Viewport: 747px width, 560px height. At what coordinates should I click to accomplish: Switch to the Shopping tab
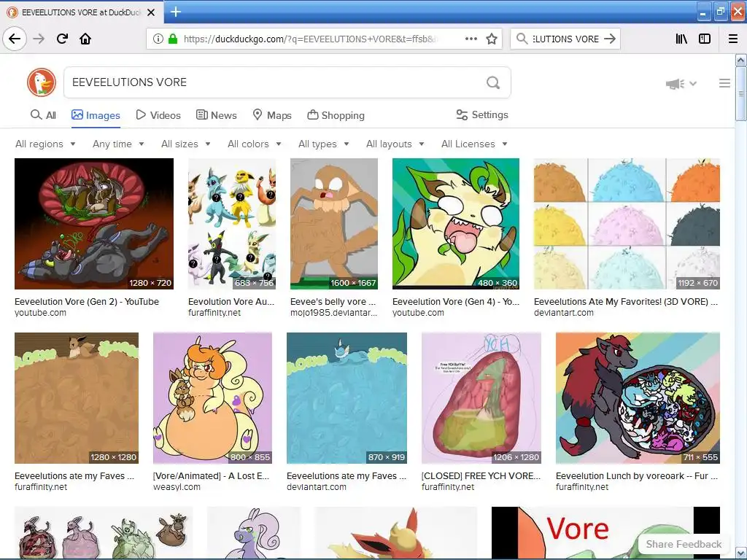click(336, 115)
